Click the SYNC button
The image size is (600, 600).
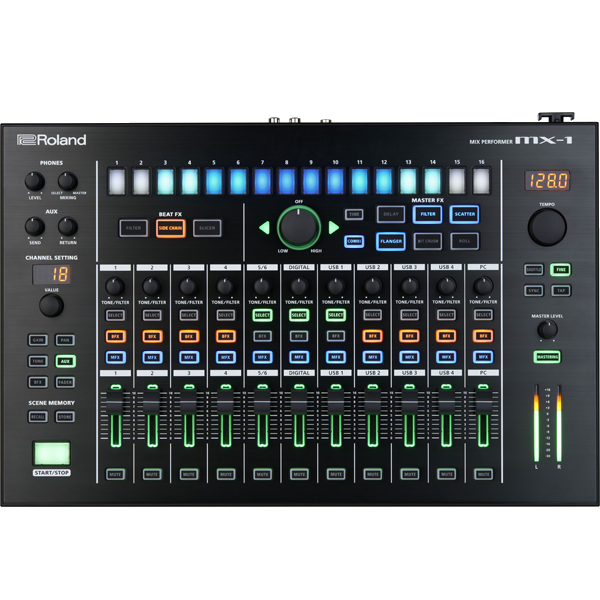click(533, 290)
